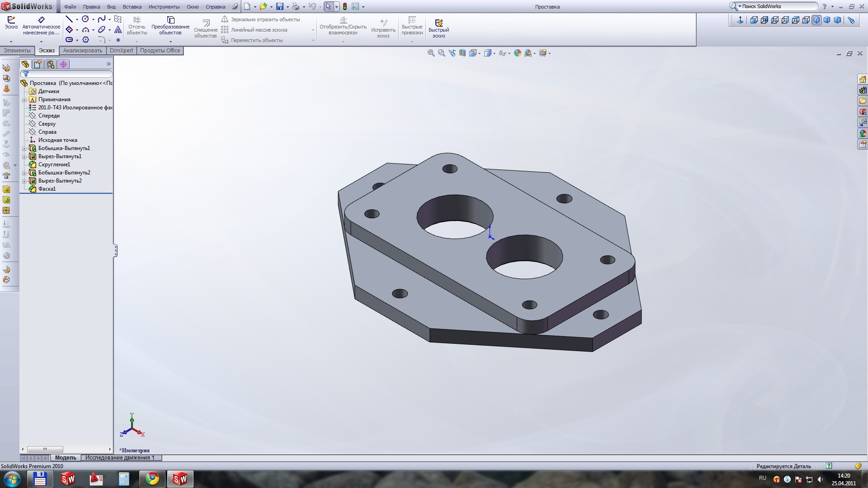
Task: Click Автоматическое нанесение размеров tool
Action: 41,26
